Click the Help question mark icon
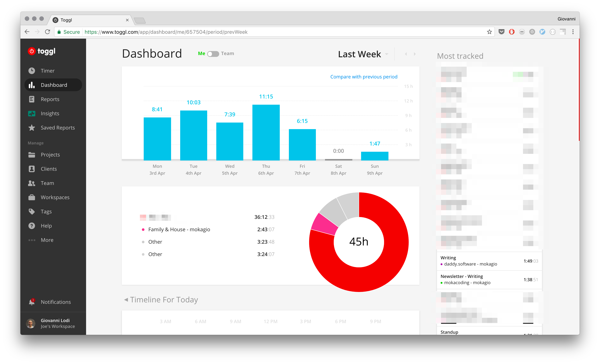 [32, 226]
